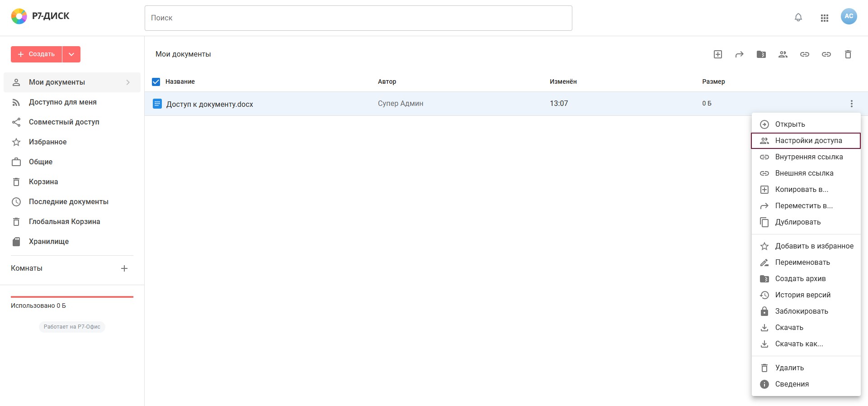
Task: Click the trash icon in the top toolbar
Action: click(x=848, y=54)
